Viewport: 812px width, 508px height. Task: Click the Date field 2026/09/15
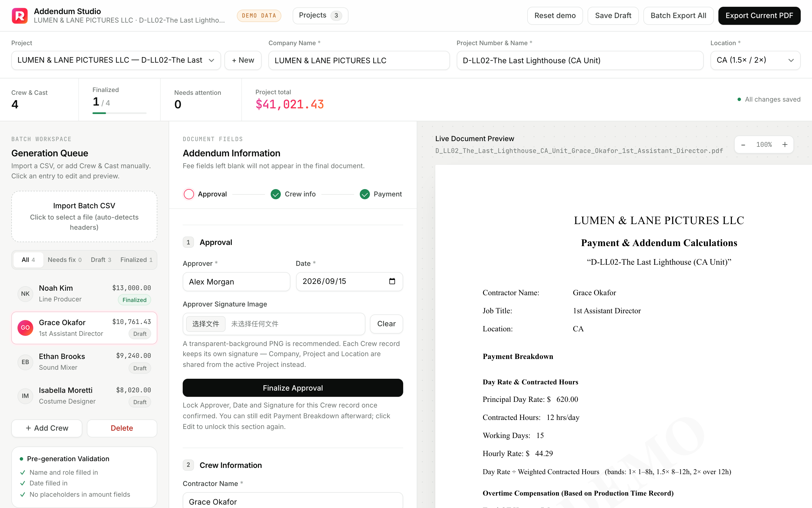349,282
